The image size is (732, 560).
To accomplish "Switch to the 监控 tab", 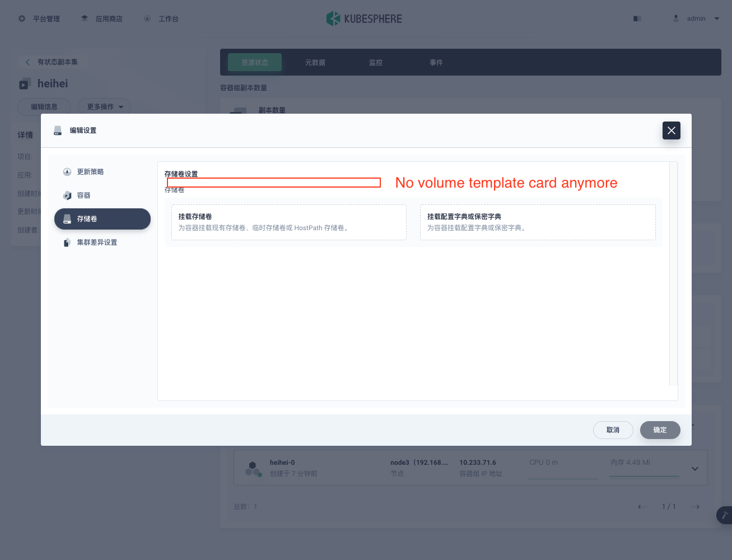I will (x=375, y=62).
